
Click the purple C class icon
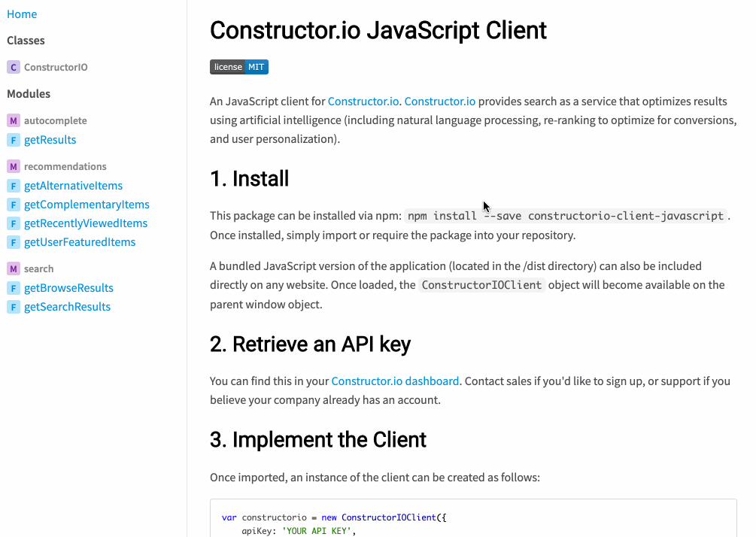14,67
